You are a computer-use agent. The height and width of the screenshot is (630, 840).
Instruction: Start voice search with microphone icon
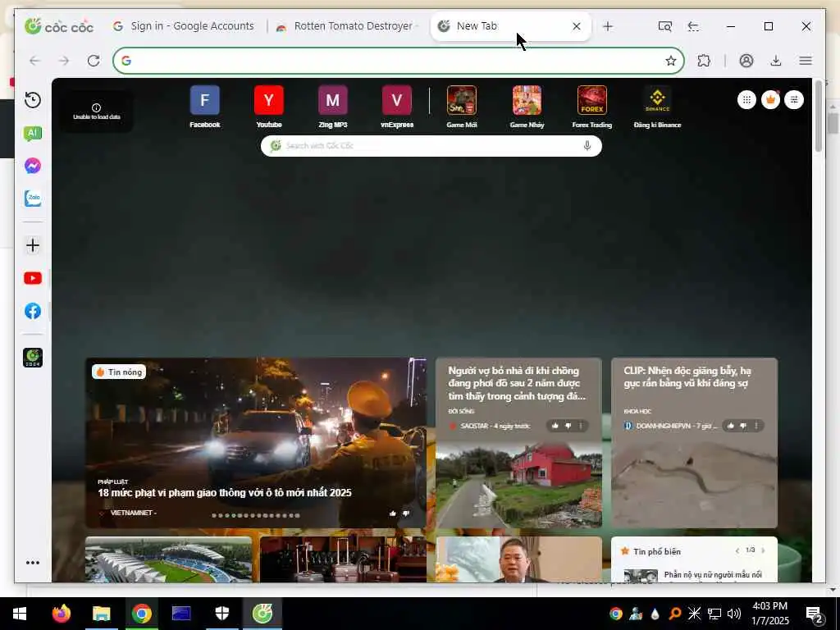(x=587, y=146)
